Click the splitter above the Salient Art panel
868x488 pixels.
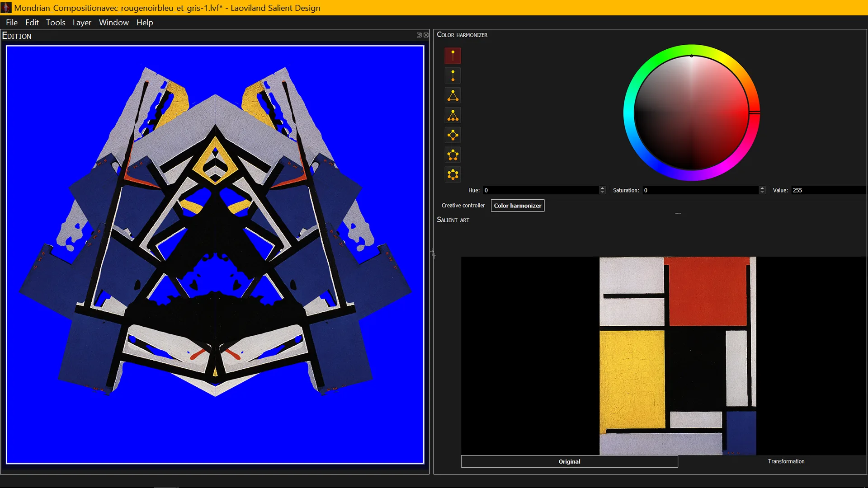pos(678,213)
